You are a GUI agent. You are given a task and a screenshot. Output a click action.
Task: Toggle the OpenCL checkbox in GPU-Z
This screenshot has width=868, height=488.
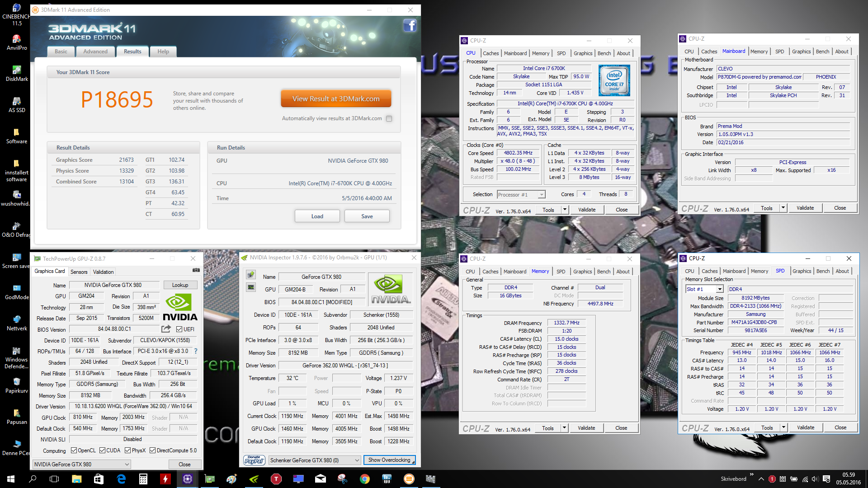point(74,450)
